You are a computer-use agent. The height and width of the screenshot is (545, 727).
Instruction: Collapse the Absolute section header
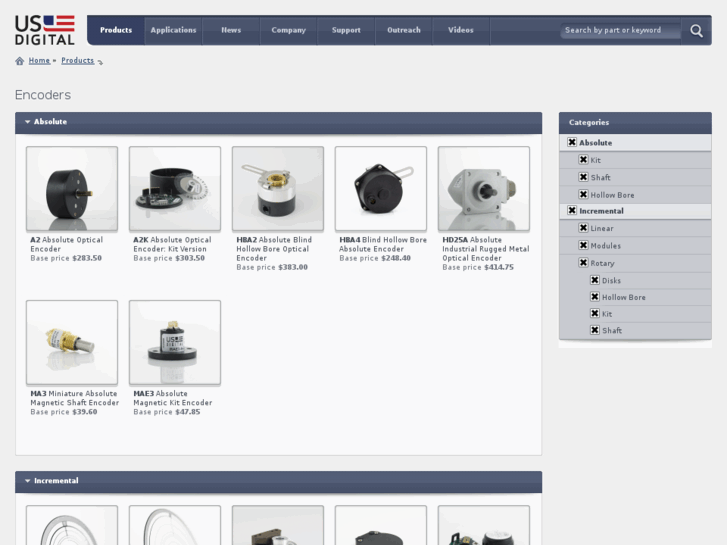278,122
